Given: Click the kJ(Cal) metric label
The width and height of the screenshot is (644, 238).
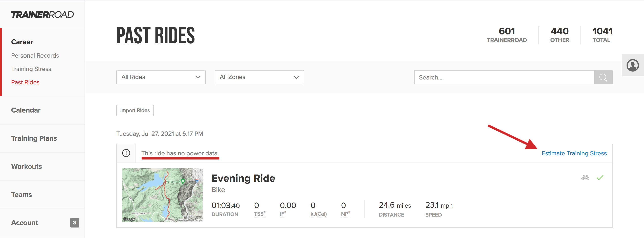Looking at the screenshot, I should (x=319, y=214).
